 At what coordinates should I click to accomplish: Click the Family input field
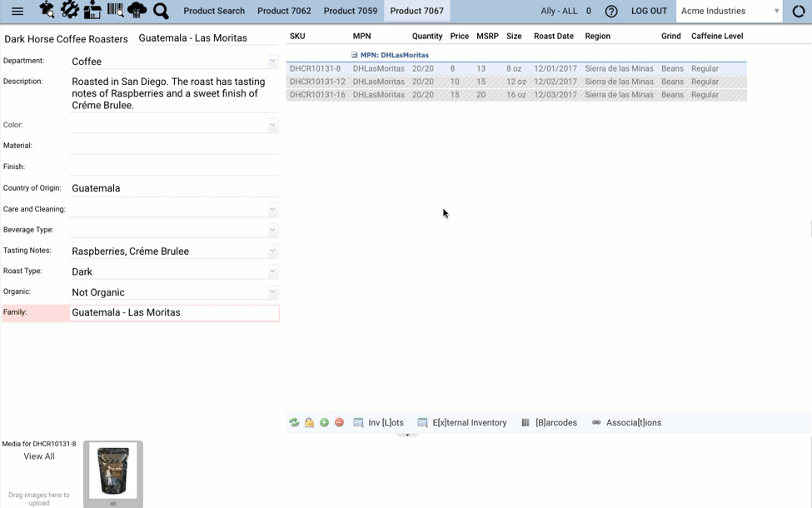point(175,313)
